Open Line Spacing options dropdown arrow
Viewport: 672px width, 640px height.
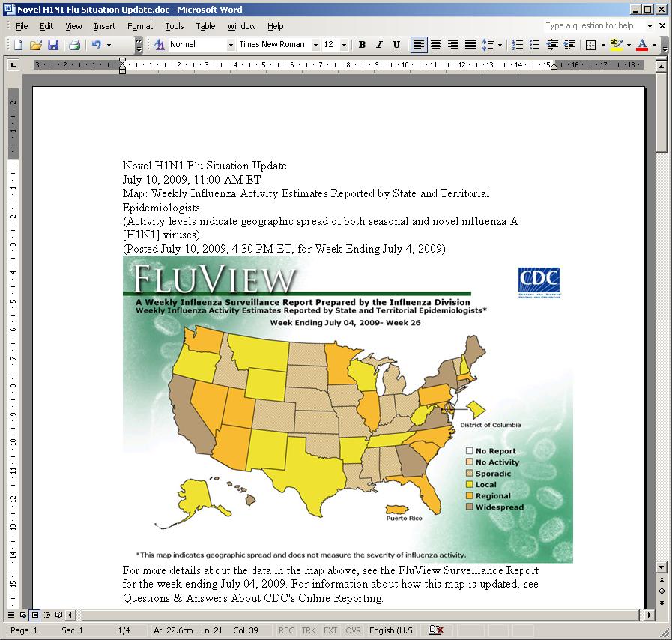pos(500,44)
